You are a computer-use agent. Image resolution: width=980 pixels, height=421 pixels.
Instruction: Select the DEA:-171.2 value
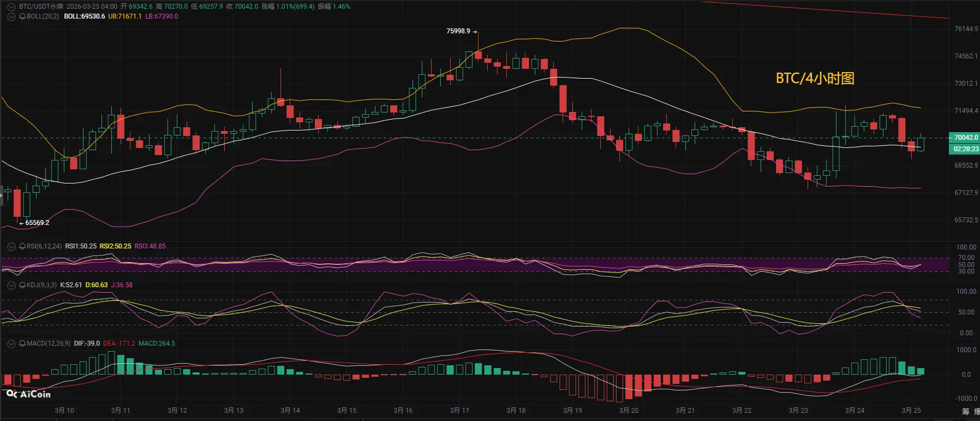click(x=119, y=343)
